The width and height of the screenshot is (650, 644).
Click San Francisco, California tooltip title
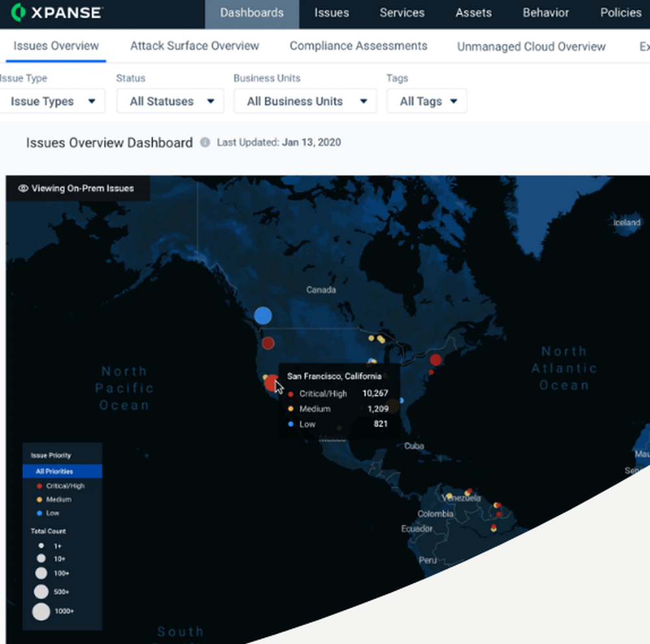334,376
